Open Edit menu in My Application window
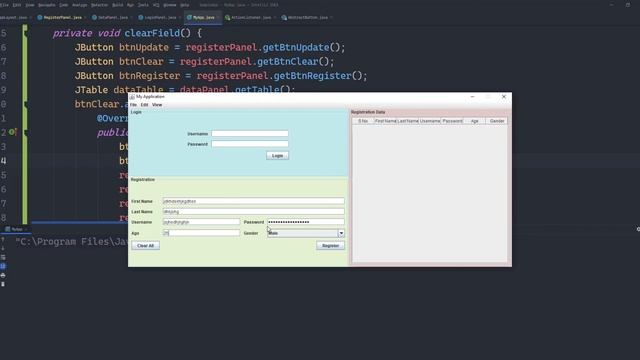The width and height of the screenshot is (640, 360). [144, 105]
